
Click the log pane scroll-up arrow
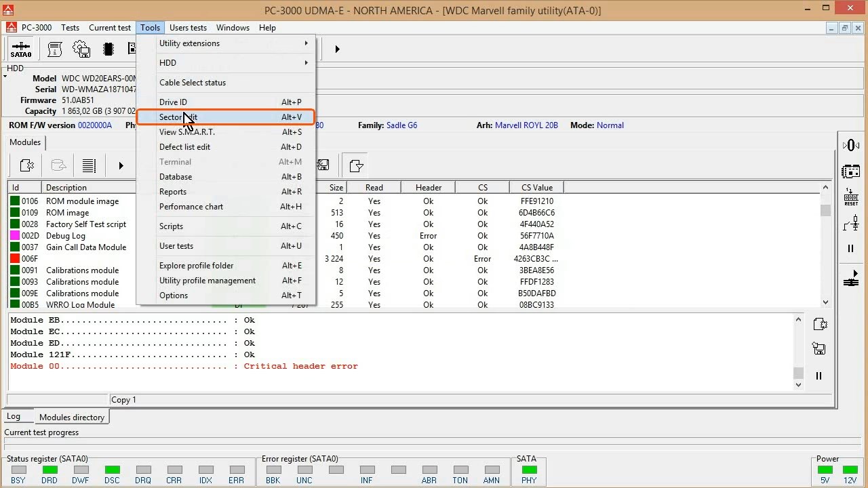(798, 319)
